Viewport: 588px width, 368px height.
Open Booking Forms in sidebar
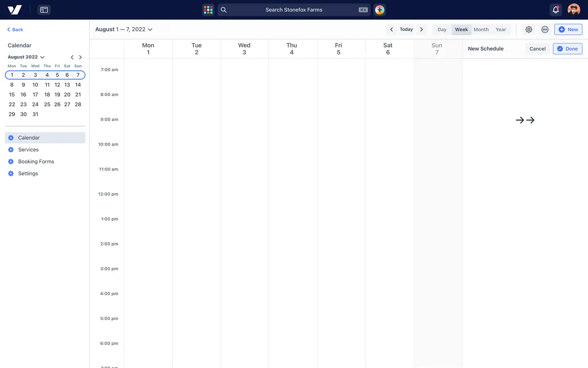point(36,162)
